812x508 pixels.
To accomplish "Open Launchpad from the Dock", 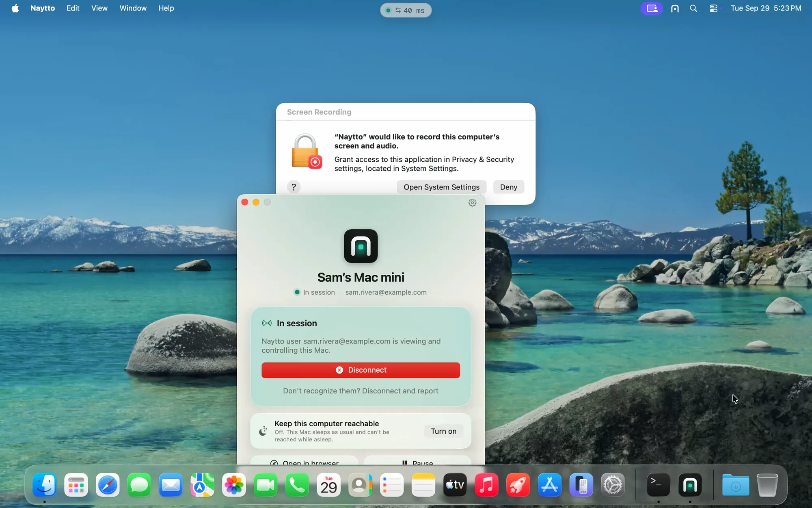I will [76, 485].
